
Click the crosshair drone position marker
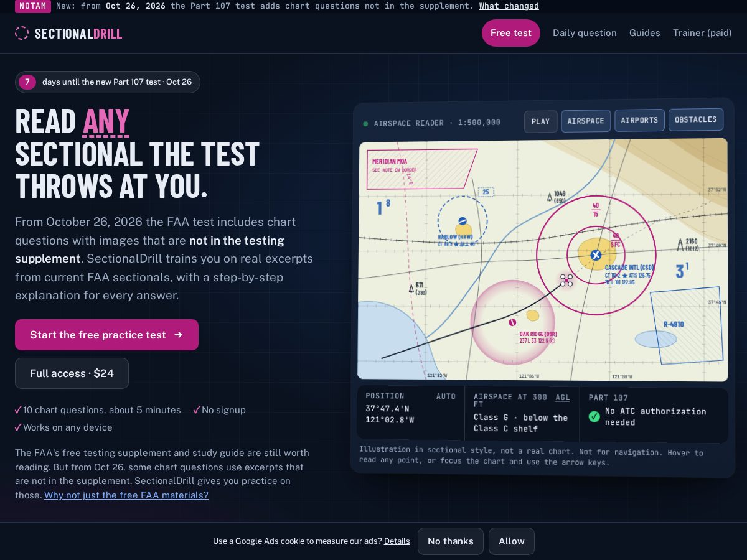(x=566, y=280)
